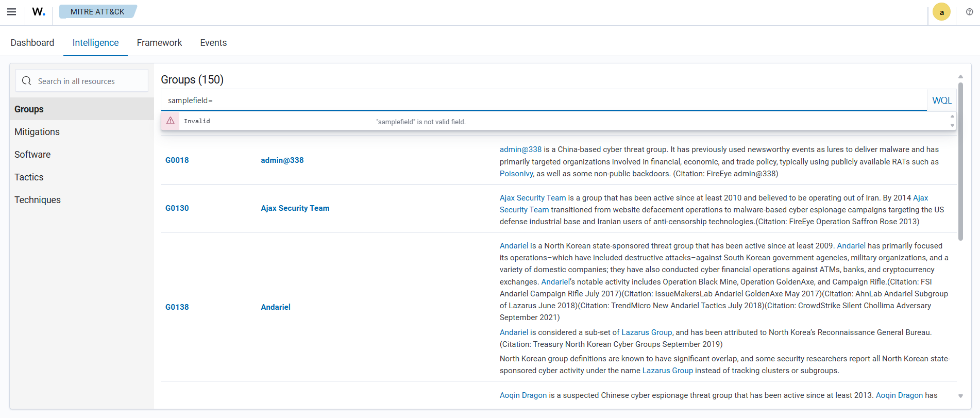Open the Events tab

(x=213, y=43)
